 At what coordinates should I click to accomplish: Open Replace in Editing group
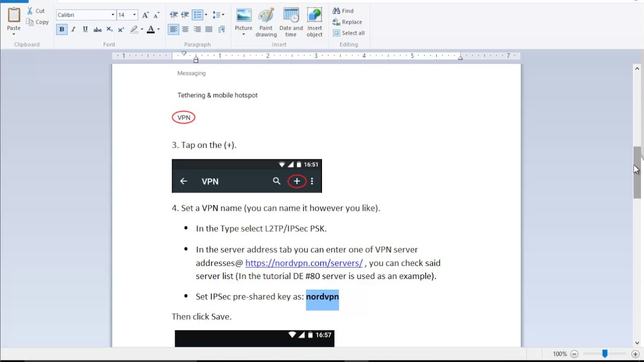coord(347,22)
